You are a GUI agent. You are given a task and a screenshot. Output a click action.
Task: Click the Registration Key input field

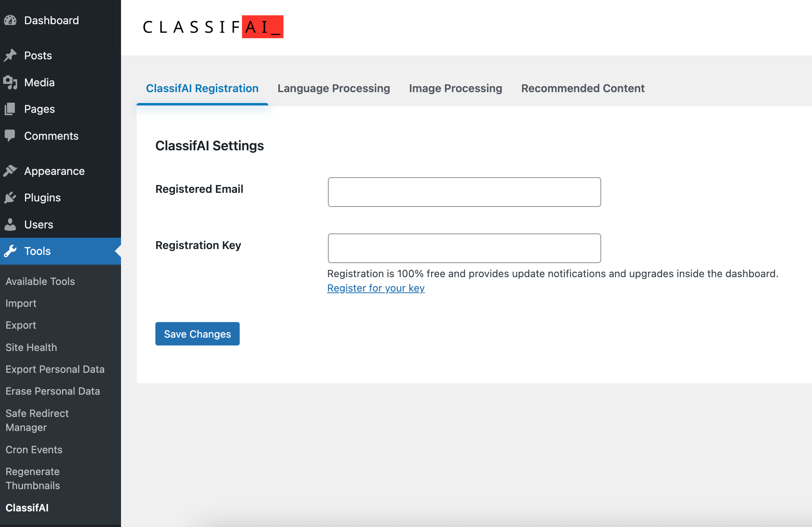[x=465, y=247]
